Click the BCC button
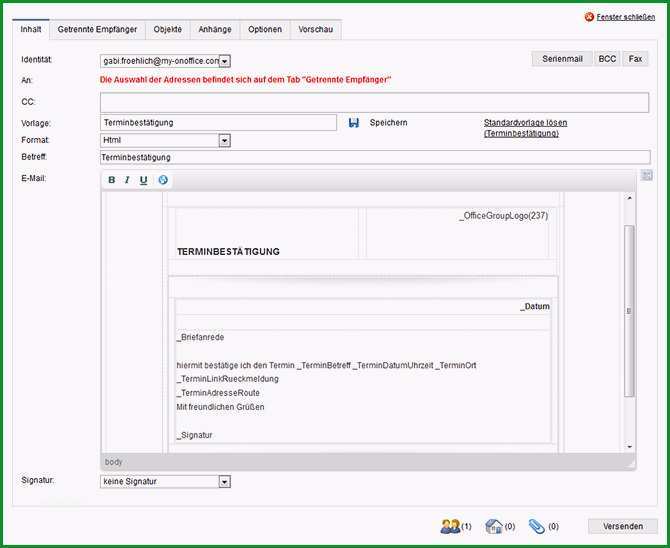 607,59
